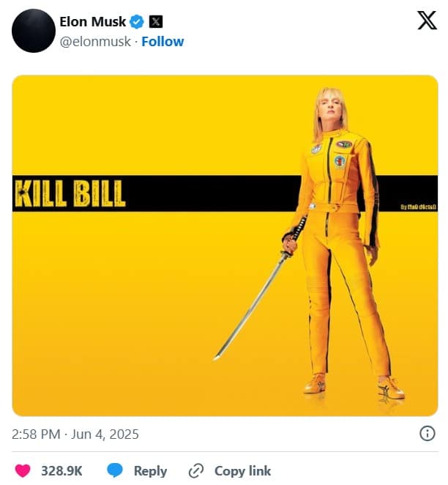Image resolution: width=448 pixels, height=485 pixels.
Task: Click the large X logo in corner
Action: [426, 21]
